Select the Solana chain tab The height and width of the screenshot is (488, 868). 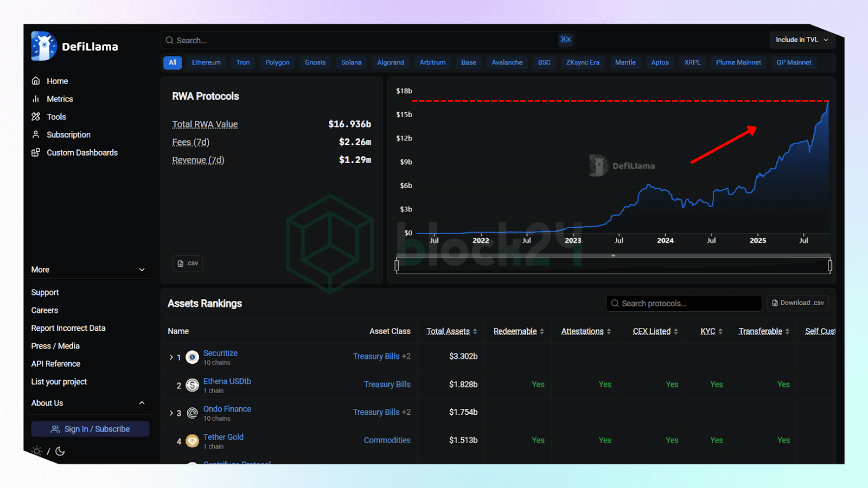tap(351, 62)
